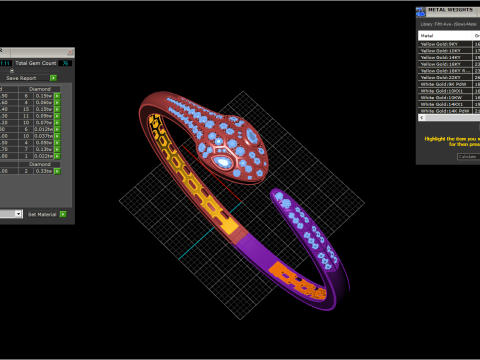
Task: Select White Gold:14KX1 row
Action: click(445, 104)
